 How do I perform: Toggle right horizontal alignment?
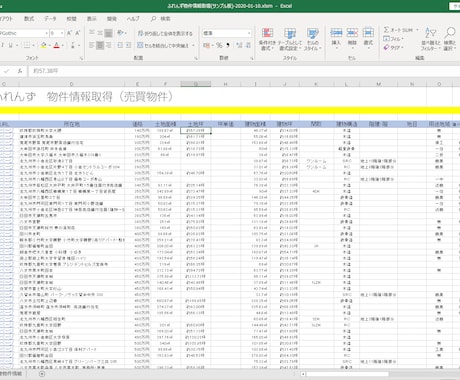point(108,45)
